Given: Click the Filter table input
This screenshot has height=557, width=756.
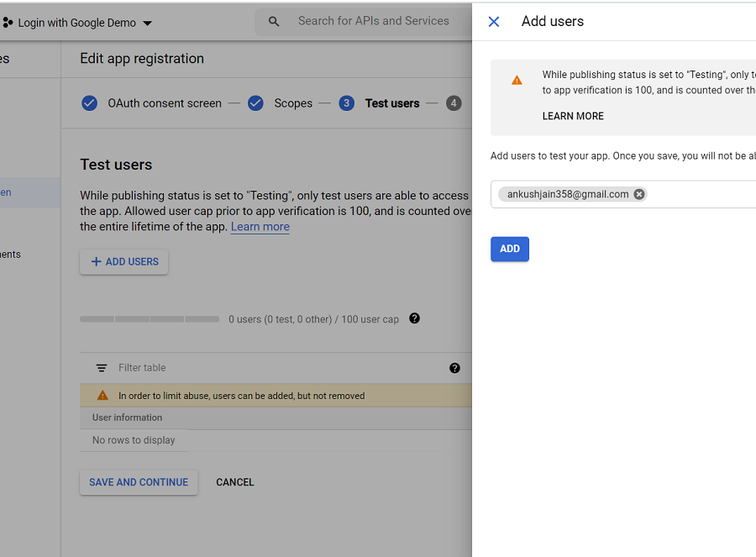Looking at the screenshot, I should coord(142,368).
